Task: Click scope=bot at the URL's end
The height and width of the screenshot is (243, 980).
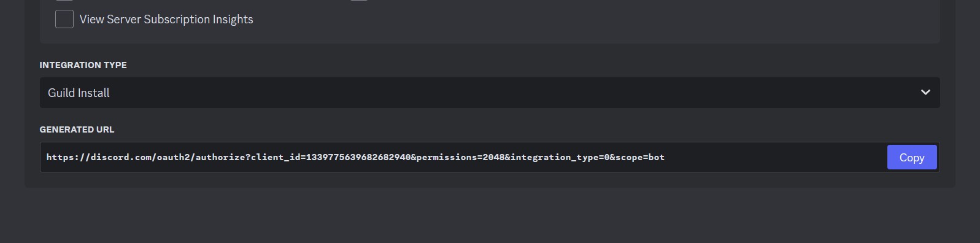Action: coord(640,157)
